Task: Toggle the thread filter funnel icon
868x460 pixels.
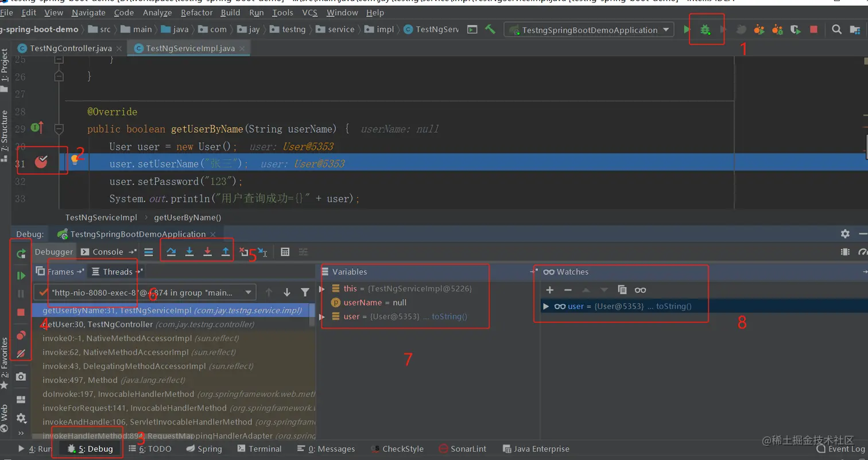Action: [305, 292]
